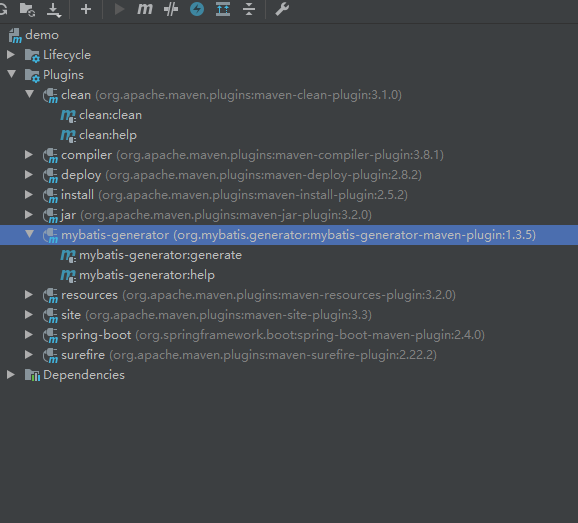Click mybatis-generator plugin icon
This screenshot has height=523, width=578.
(x=50, y=236)
